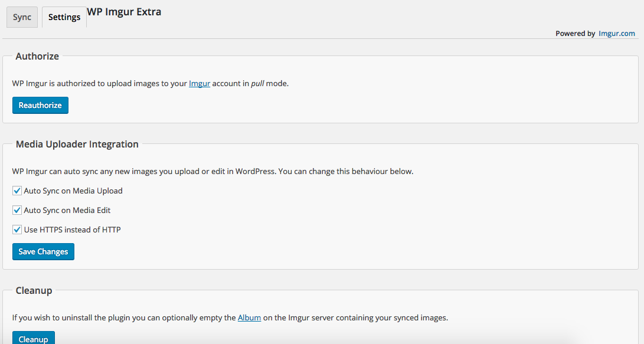Disable the Use HTTPS instead of HTTP checkbox
This screenshot has height=344, width=644.
17,230
